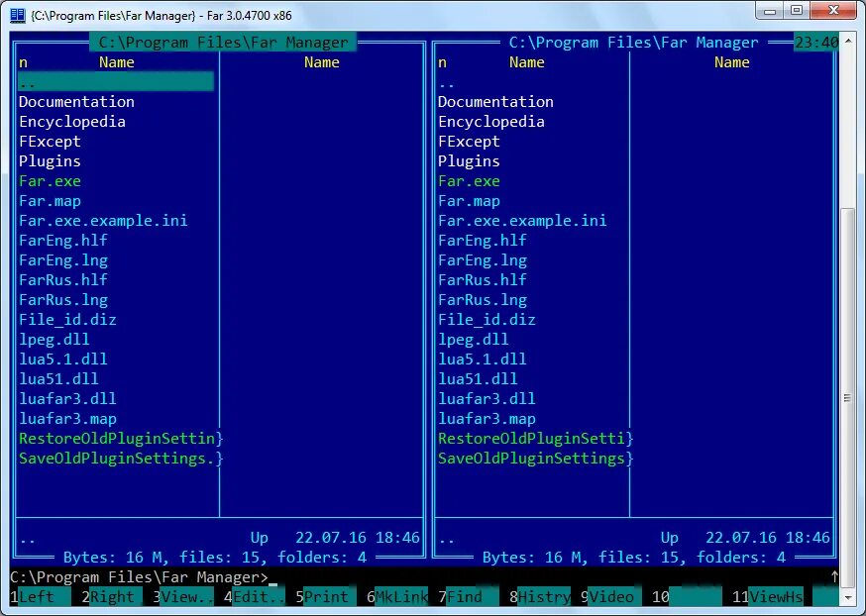Select FarEng.lng in the right panel
The width and height of the screenshot is (866, 616).
click(x=483, y=260)
